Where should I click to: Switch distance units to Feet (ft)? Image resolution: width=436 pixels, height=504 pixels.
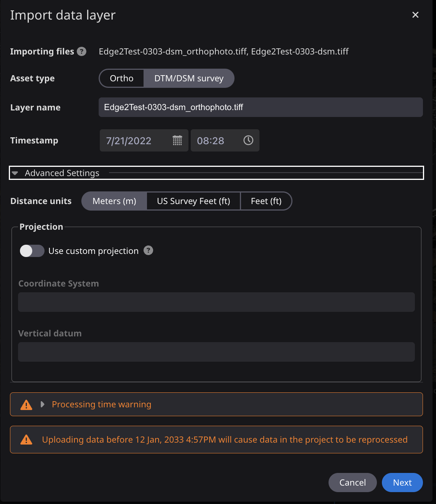266,201
